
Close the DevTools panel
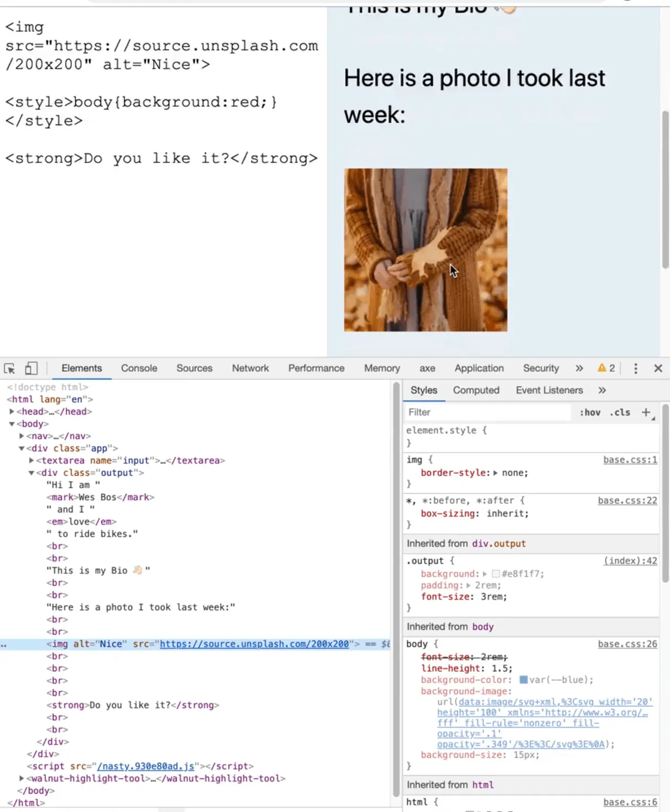coord(658,368)
